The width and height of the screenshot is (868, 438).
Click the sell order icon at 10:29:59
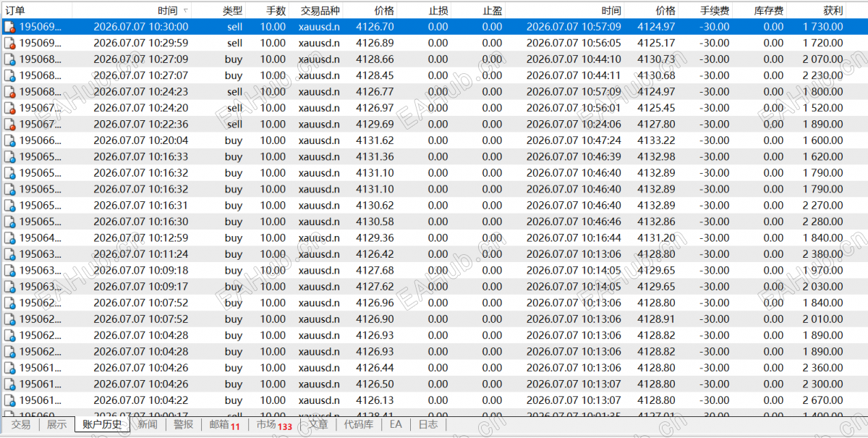point(9,43)
